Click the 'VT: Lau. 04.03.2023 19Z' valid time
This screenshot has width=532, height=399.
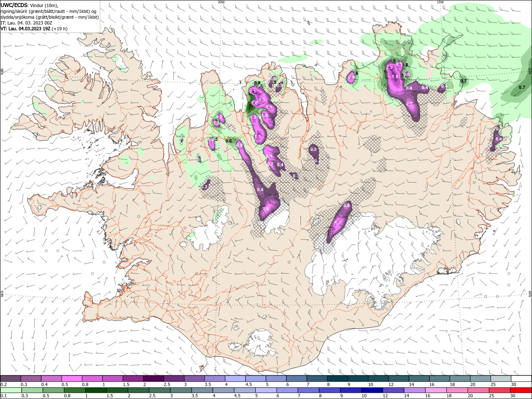click(25, 29)
